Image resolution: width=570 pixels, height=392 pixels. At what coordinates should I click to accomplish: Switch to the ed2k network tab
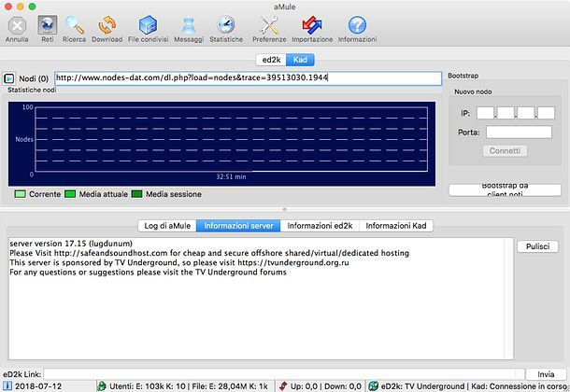click(271, 60)
